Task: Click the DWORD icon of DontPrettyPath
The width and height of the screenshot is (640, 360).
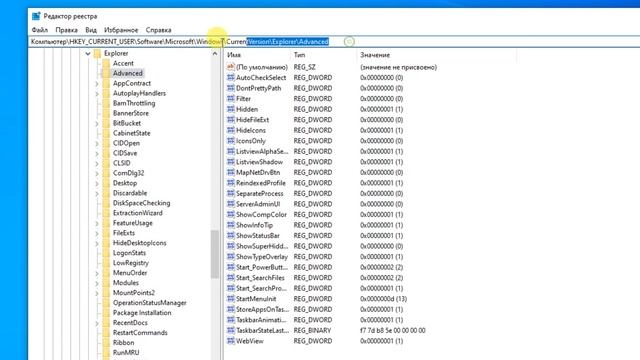Action: pyautogui.click(x=231, y=88)
